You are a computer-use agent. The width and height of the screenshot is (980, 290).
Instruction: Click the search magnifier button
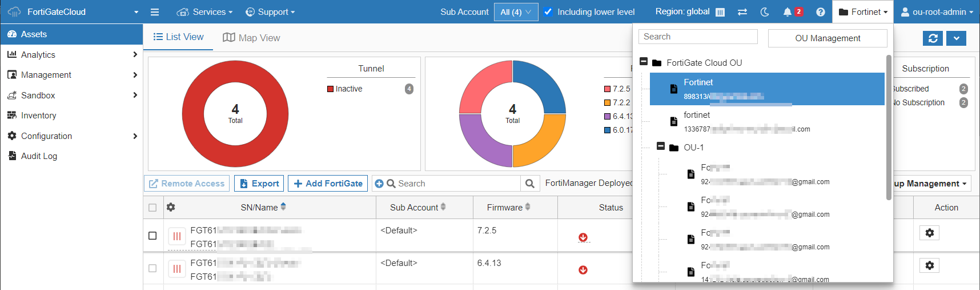coord(529,184)
